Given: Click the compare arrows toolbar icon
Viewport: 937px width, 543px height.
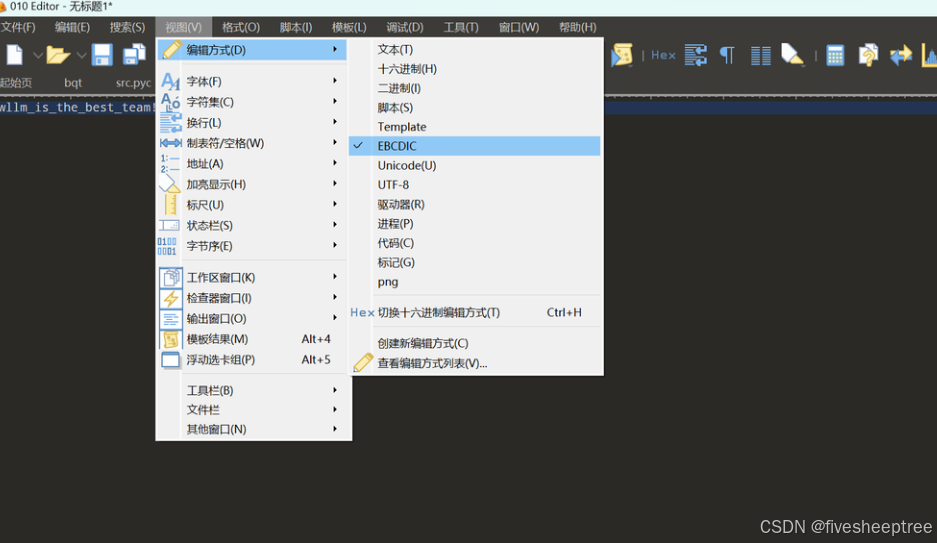Looking at the screenshot, I should pyautogui.click(x=901, y=55).
